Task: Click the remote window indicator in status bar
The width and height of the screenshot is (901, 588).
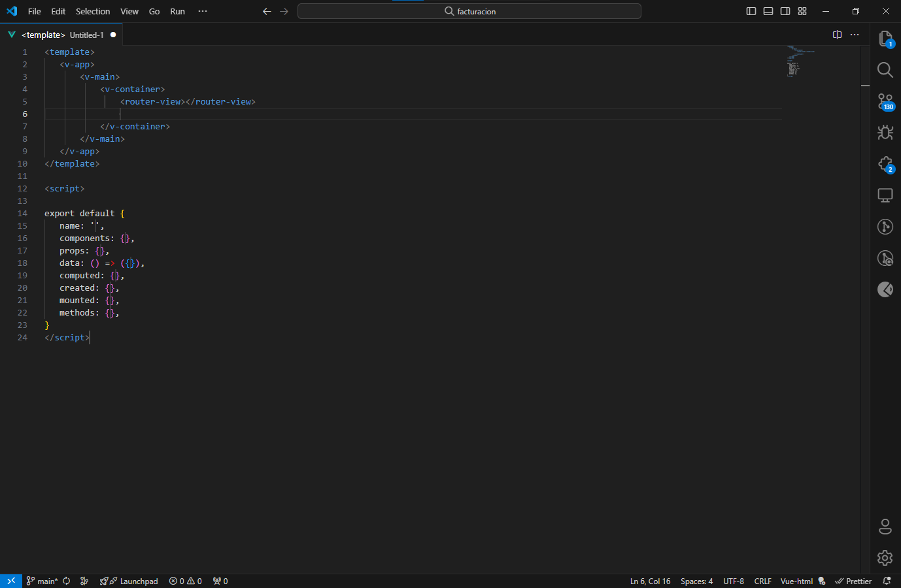Action: tap(11, 581)
